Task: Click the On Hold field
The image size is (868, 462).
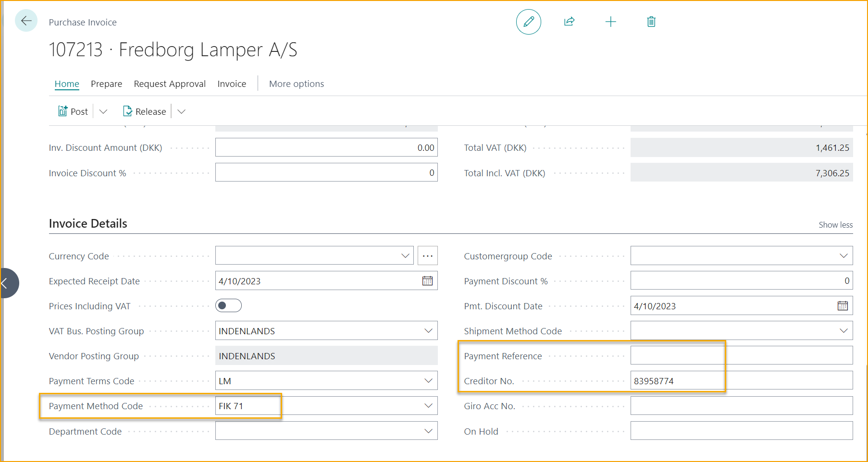Action: click(x=742, y=431)
